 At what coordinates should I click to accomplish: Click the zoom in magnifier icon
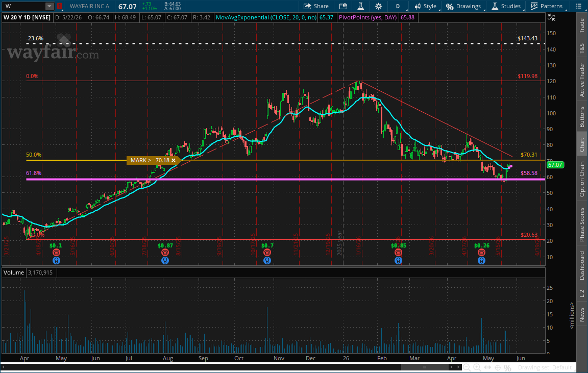[477, 368]
